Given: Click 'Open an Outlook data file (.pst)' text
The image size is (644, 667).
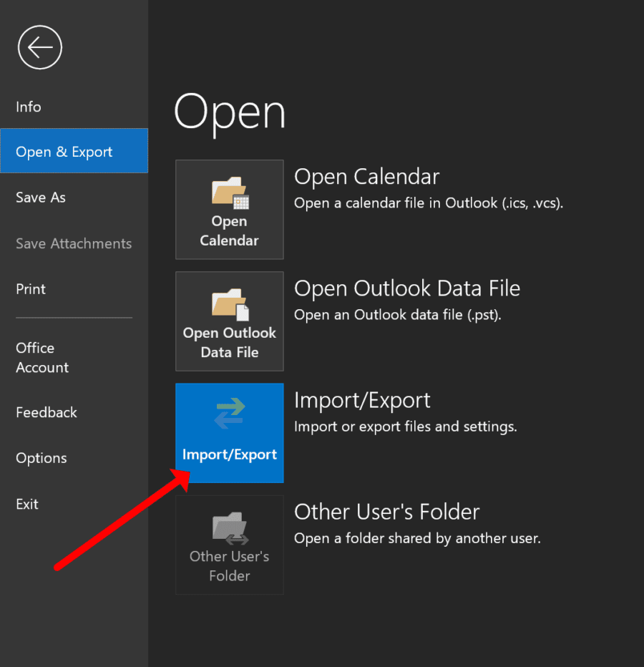Looking at the screenshot, I should (x=398, y=315).
